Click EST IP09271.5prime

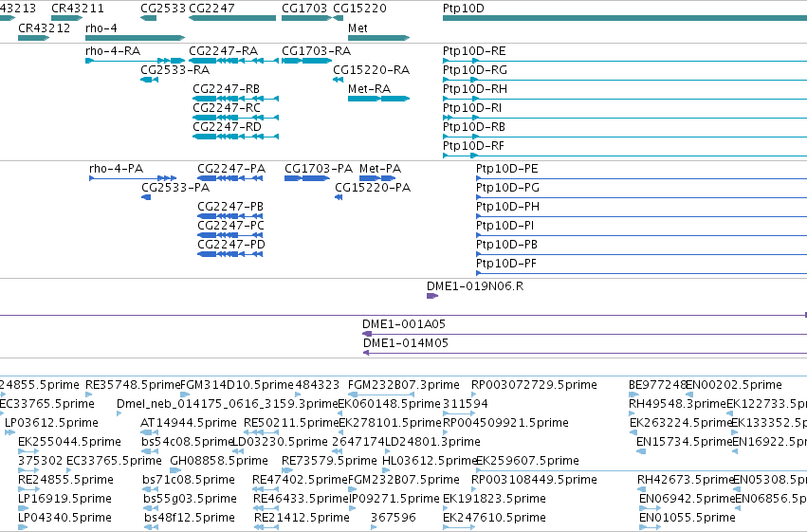[394, 499]
